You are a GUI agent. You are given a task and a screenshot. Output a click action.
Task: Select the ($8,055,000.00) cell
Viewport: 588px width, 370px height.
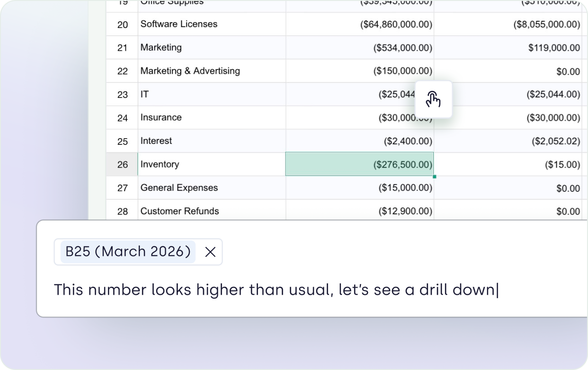[508, 24]
